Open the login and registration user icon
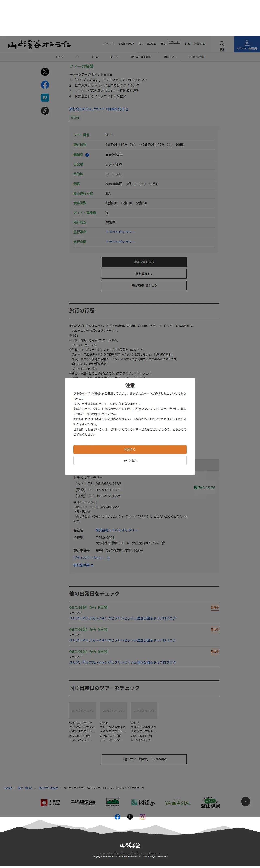Image resolution: width=260 pixels, height=868 pixels. 247,43
